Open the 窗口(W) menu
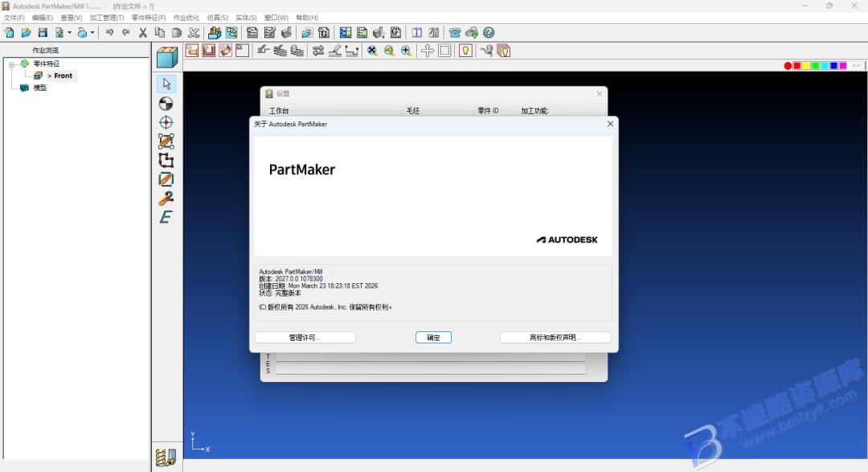The height and width of the screenshot is (472, 868). 276,18
